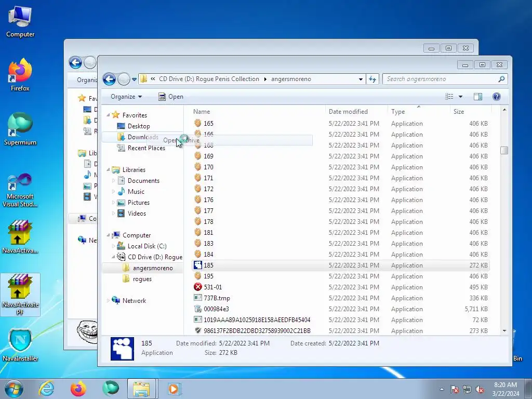Select file 1019AAA89A1025918E158AEEDFB45404
Screen dimensions: 532x399
click(x=341, y=320)
